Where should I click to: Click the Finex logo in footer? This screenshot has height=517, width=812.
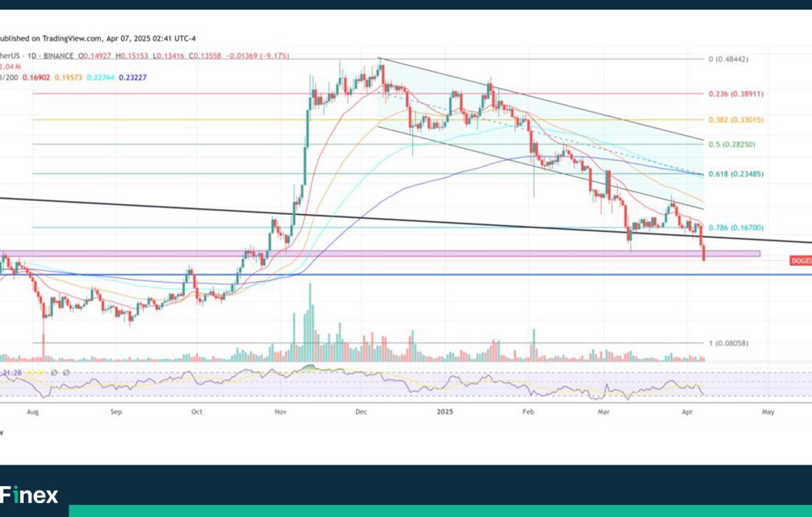(x=30, y=495)
